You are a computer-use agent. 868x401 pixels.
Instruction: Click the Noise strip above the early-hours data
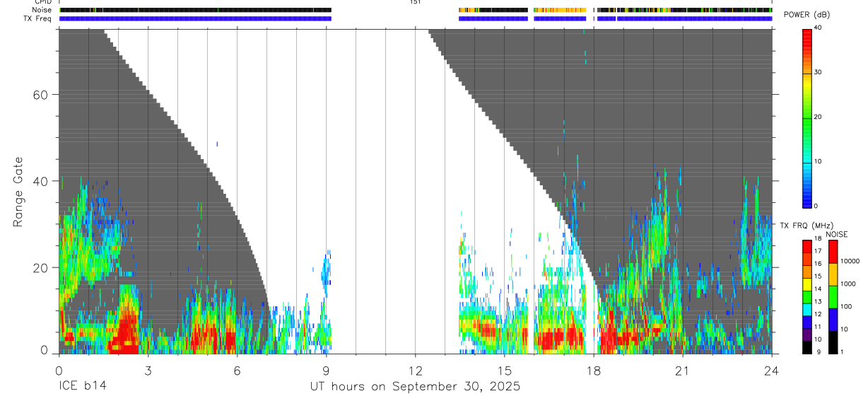tap(195, 10)
